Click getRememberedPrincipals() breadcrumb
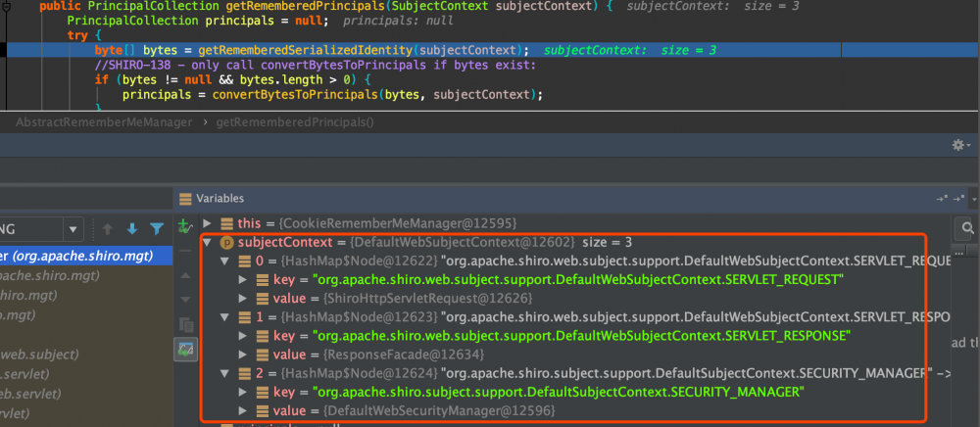980x427 pixels. (295, 122)
